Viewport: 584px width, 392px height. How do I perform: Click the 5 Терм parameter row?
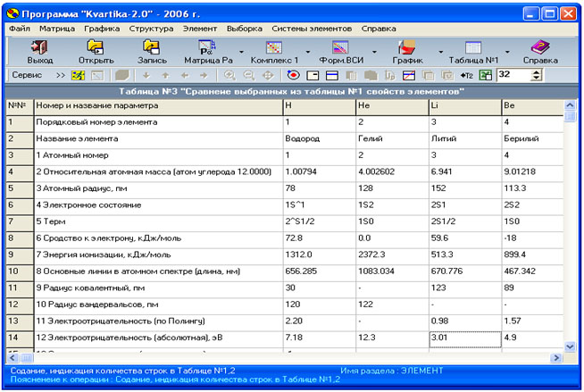tap(158, 223)
